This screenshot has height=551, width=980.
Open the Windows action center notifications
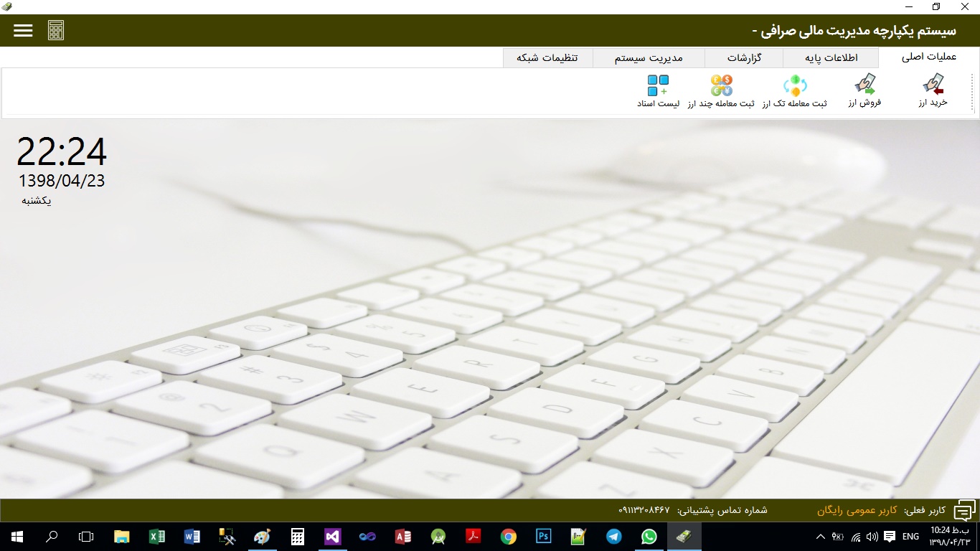pos(890,537)
